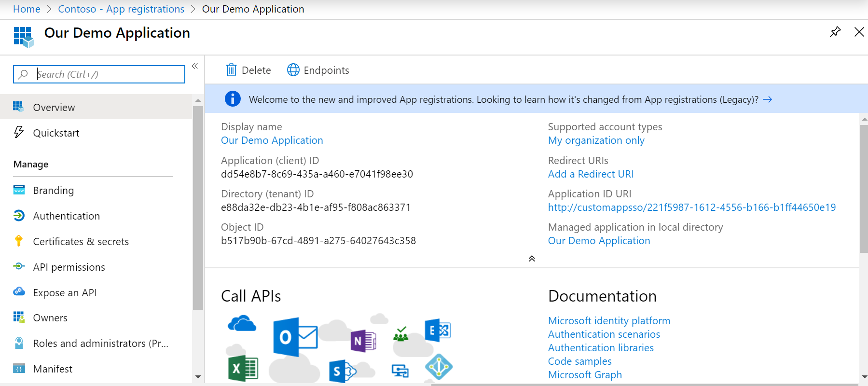Click the info icon in welcome banner
The image size is (868, 386).
click(x=233, y=99)
